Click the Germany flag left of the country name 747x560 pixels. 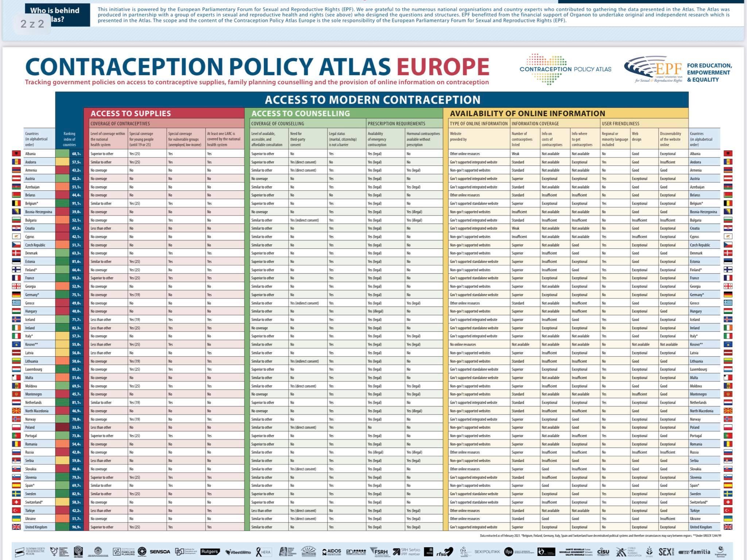[16, 295]
